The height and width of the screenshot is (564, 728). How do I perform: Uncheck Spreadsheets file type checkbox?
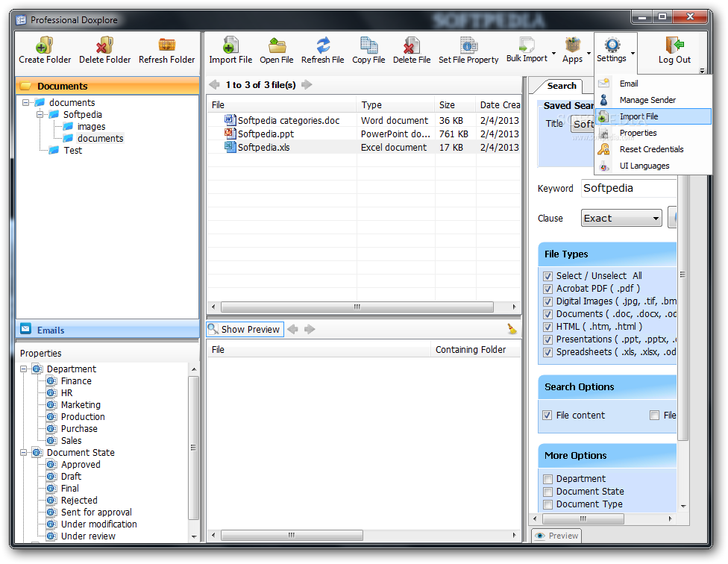pyautogui.click(x=547, y=352)
